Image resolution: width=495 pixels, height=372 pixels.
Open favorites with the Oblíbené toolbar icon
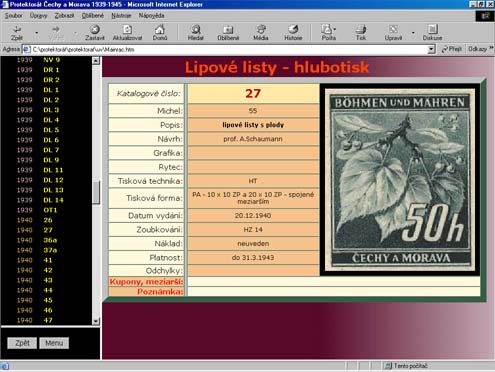[228, 29]
